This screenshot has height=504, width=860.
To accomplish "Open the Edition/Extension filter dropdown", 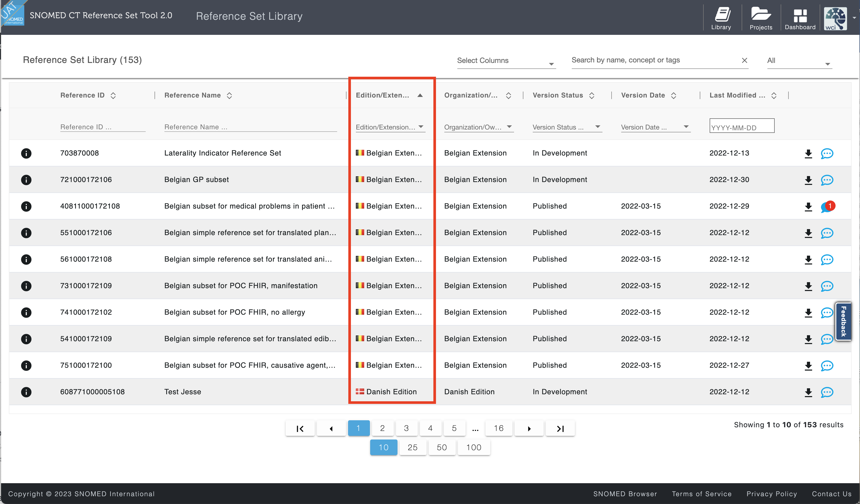I will click(390, 127).
